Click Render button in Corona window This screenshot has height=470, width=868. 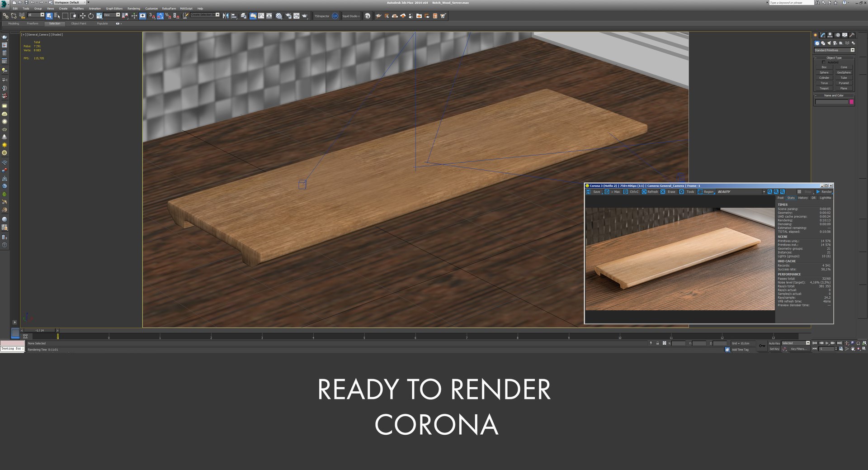click(824, 192)
